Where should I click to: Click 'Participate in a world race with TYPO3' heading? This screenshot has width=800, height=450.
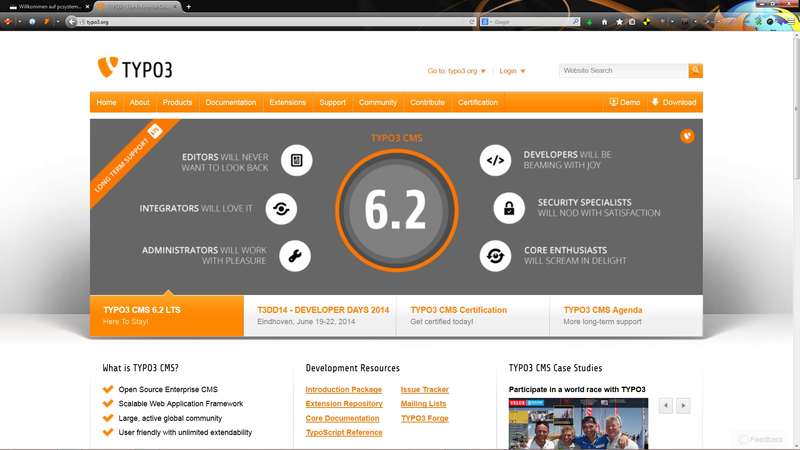(577, 389)
